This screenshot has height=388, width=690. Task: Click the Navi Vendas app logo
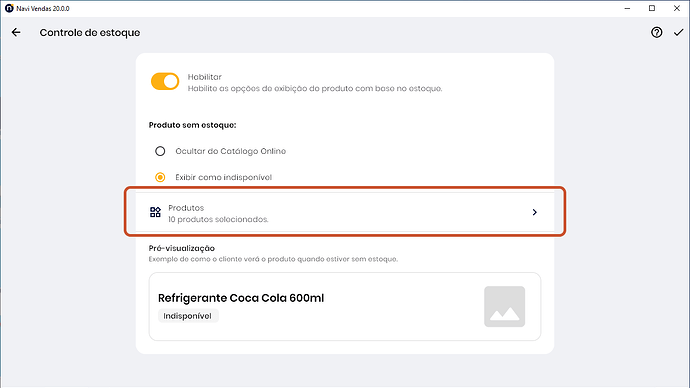(9, 8)
